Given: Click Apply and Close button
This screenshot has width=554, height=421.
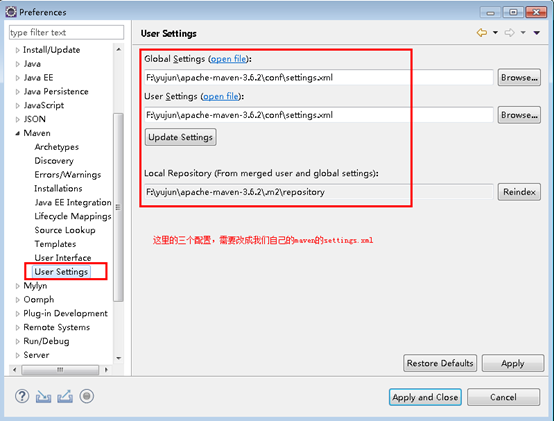Looking at the screenshot, I should click(x=425, y=397).
